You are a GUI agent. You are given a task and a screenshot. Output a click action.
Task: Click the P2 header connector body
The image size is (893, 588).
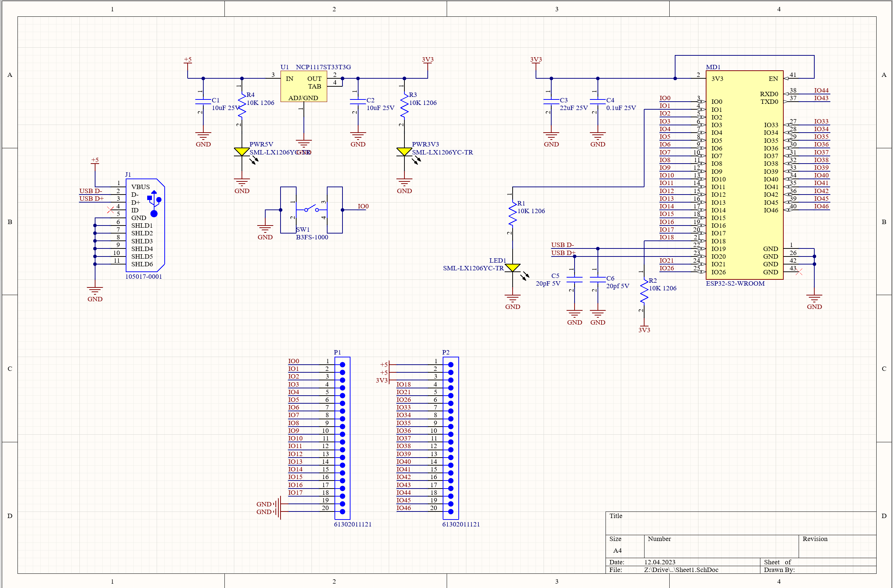coord(451,438)
